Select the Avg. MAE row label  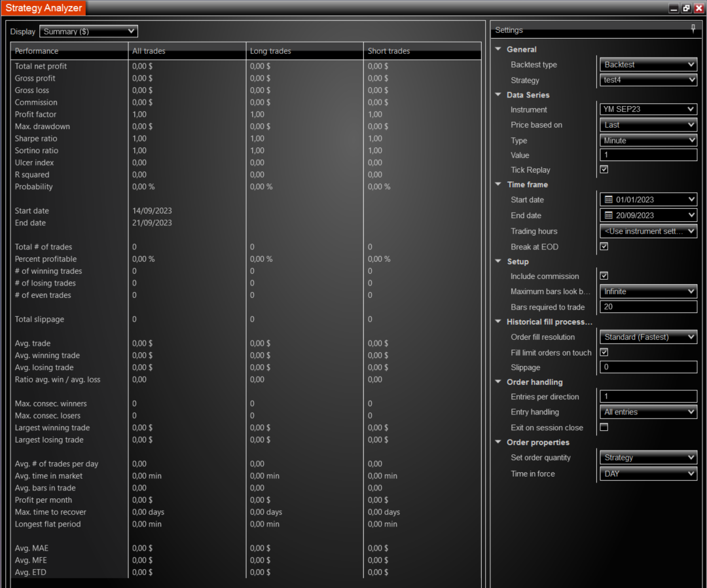(x=31, y=548)
